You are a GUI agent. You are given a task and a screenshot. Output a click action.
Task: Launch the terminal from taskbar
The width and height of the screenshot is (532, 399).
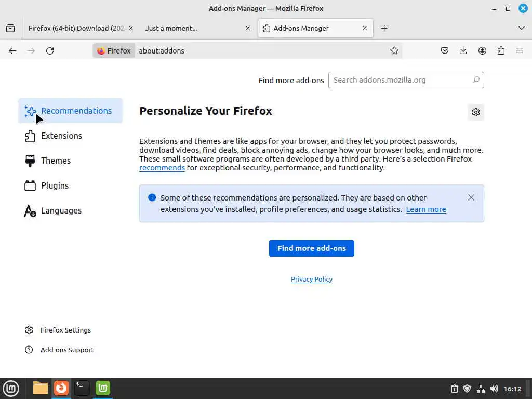(82, 388)
